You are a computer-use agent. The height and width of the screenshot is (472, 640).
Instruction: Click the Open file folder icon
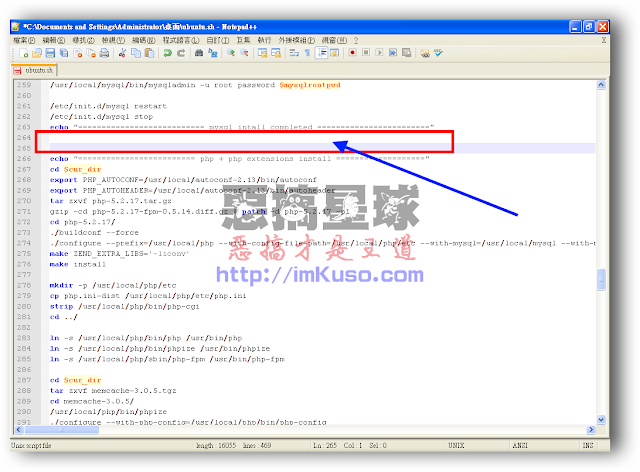point(37,53)
